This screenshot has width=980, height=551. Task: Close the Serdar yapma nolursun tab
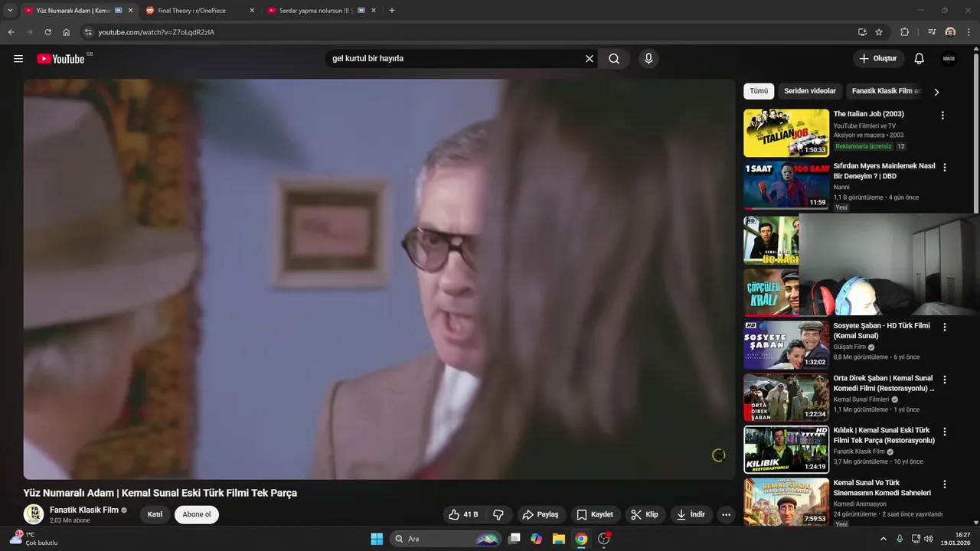click(x=374, y=11)
